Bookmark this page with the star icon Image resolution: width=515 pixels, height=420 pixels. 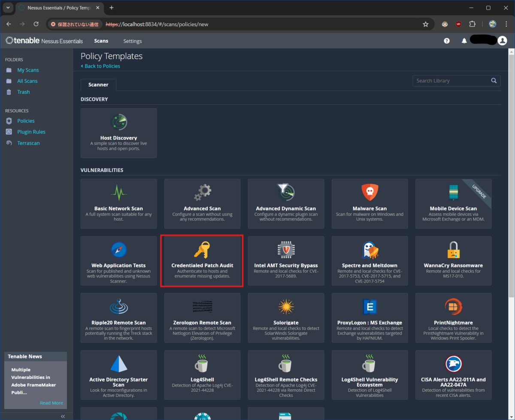tap(426, 24)
